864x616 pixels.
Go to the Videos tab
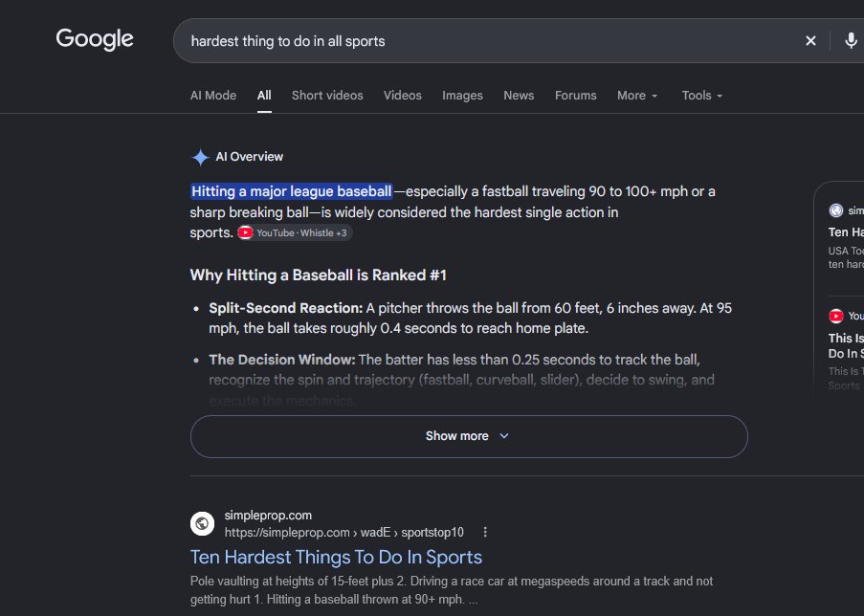coord(402,96)
